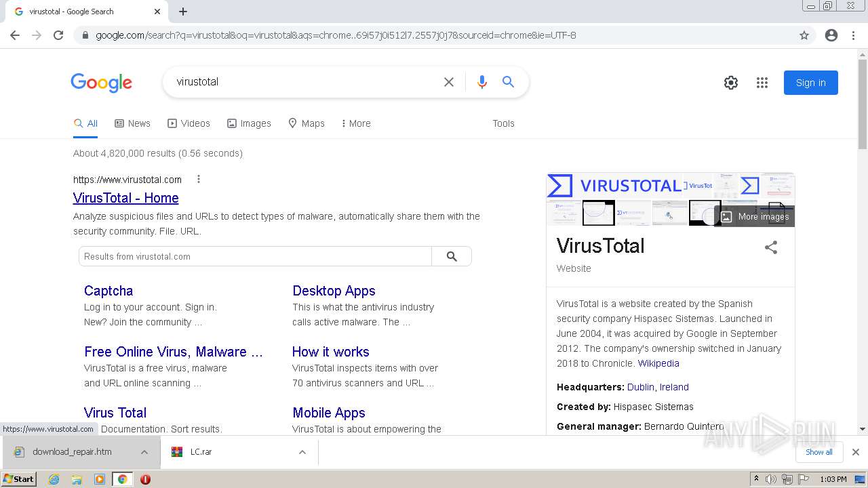This screenshot has height=488, width=868.
Task: Open the Dublin headquarters link
Action: 641,387
